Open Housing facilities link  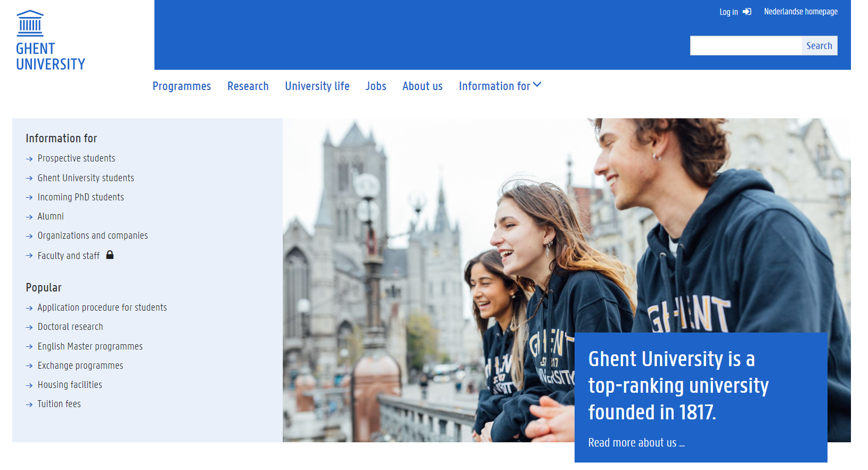tap(70, 385)
